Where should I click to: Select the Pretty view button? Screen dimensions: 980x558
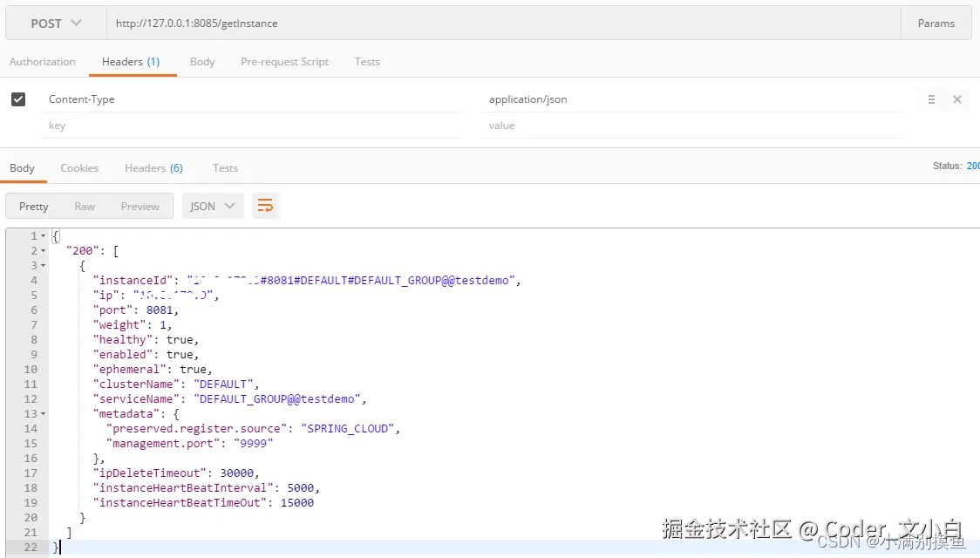coord(34,207)
